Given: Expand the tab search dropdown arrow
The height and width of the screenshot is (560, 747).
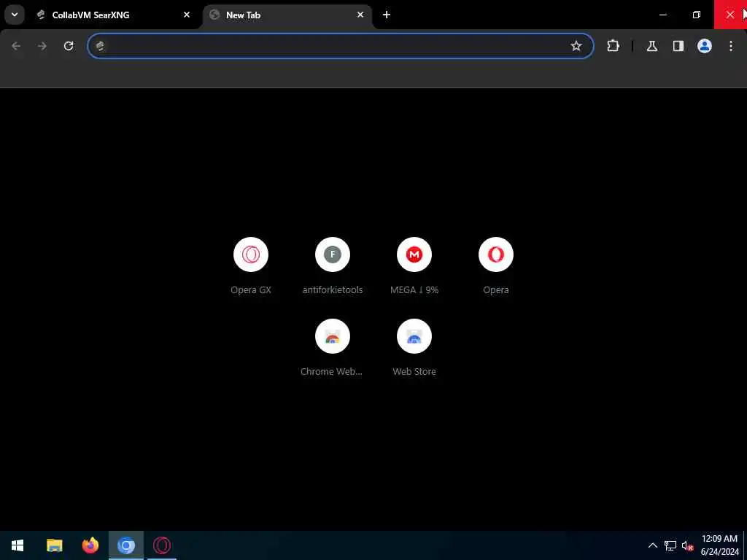Looking at the screenshot, I should point(15,15).
